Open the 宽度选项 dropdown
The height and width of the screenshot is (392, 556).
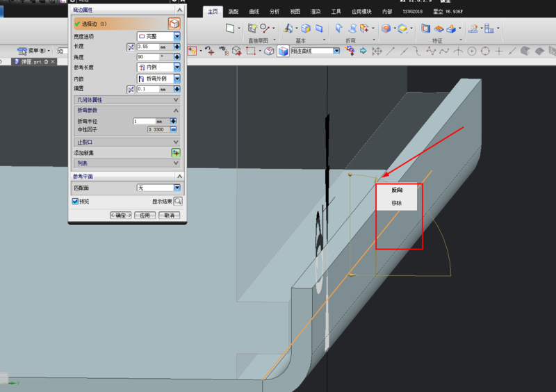click(158, 36)
